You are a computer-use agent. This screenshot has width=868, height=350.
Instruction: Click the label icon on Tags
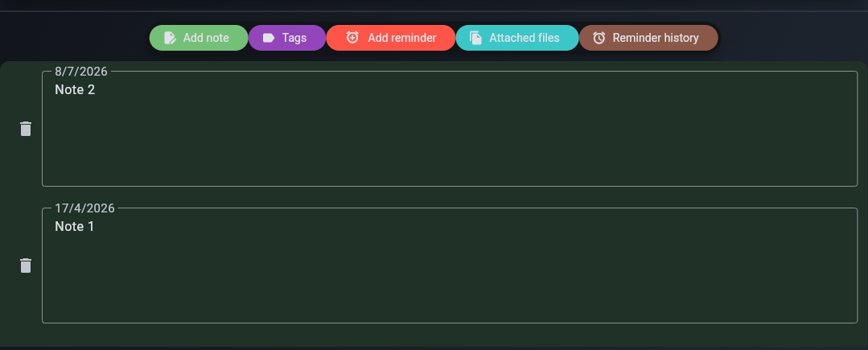[x=269, y=38]
